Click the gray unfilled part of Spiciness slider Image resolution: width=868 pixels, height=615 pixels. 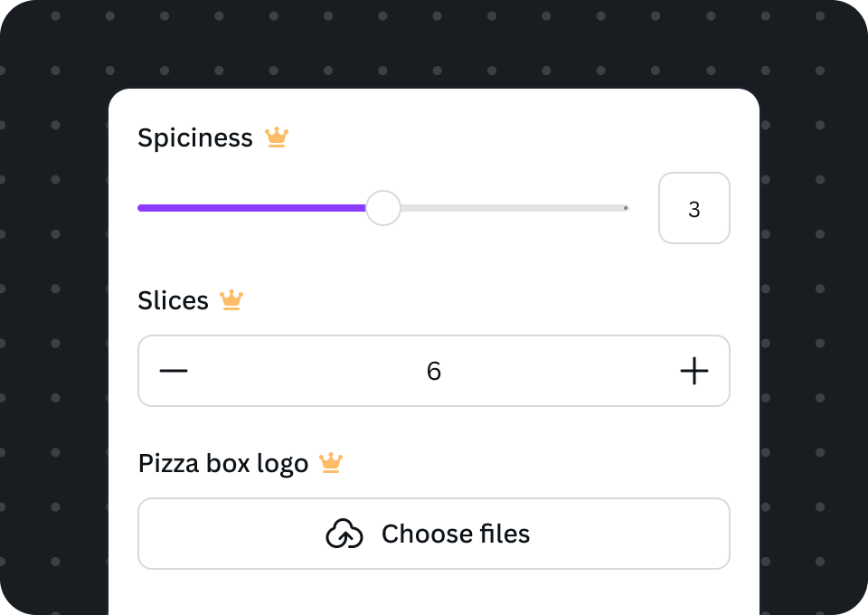point(514,208)
